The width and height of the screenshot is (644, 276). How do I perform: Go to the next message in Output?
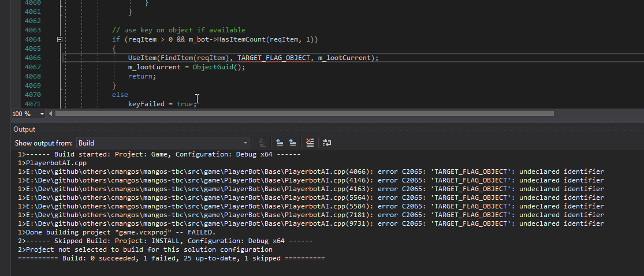pos(292,143)
